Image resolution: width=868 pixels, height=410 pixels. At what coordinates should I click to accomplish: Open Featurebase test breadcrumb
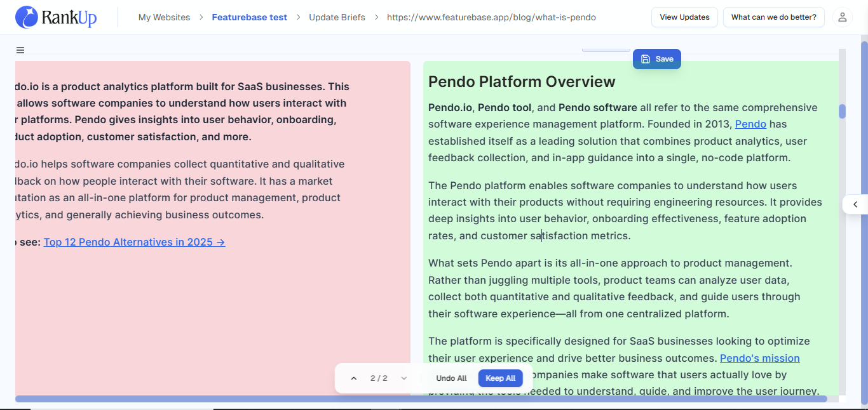(x=250, y=17)
